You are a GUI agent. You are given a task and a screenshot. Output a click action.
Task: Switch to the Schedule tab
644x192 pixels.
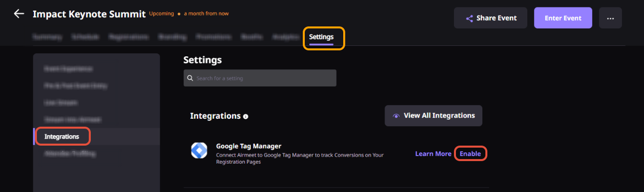[85, 37]
